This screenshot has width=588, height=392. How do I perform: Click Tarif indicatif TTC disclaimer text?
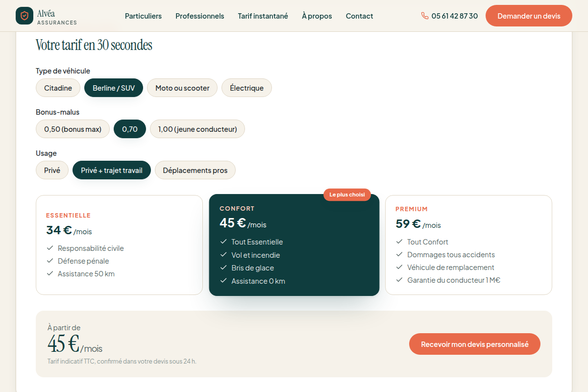pyautogui.click(x=122, y=361)
